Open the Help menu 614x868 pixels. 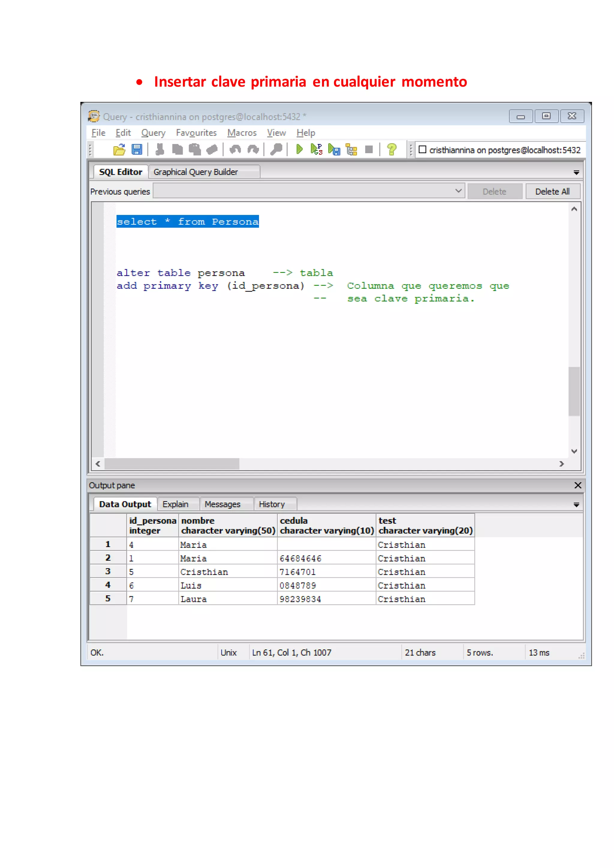click(x=306, y=133)
